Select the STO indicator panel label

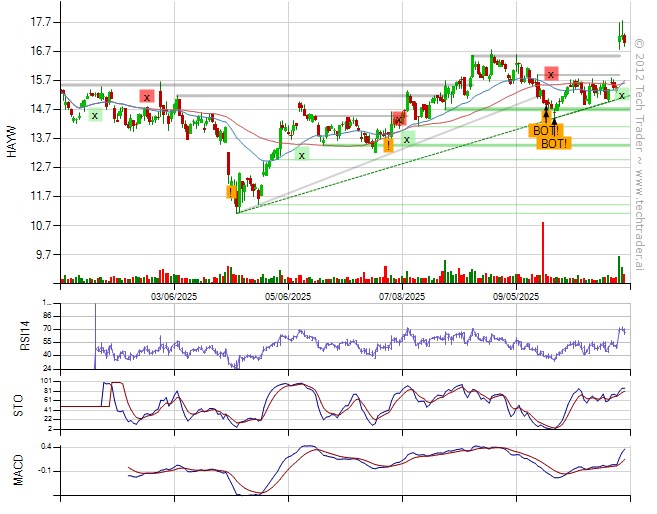coord(13,405)
